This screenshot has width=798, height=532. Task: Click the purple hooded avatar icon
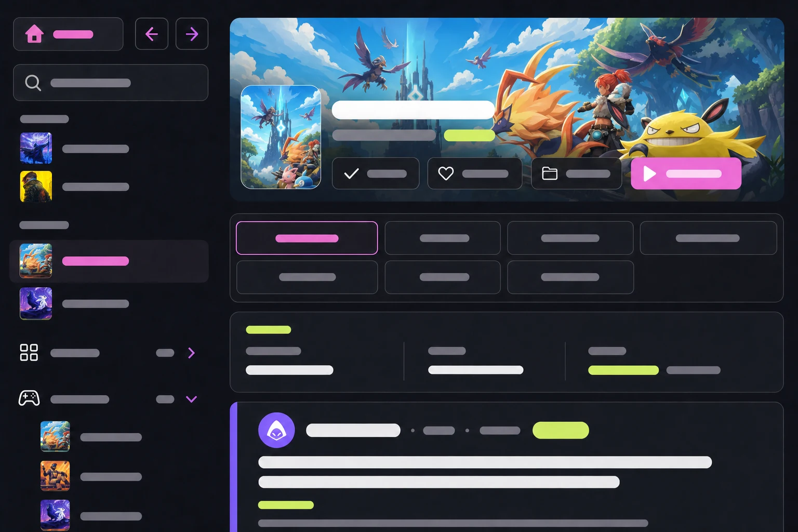point(276,430)
